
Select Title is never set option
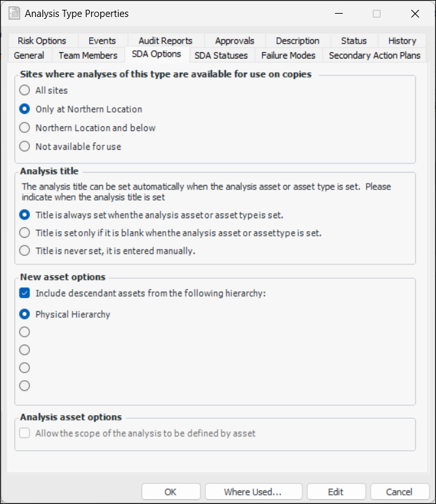(25, 251)
